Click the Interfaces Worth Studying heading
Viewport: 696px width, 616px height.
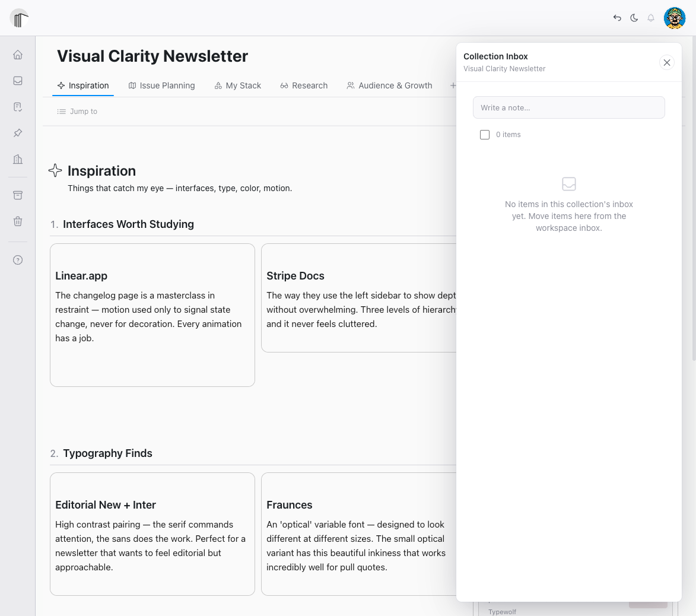pyautogui.click(x=128, y=224)
